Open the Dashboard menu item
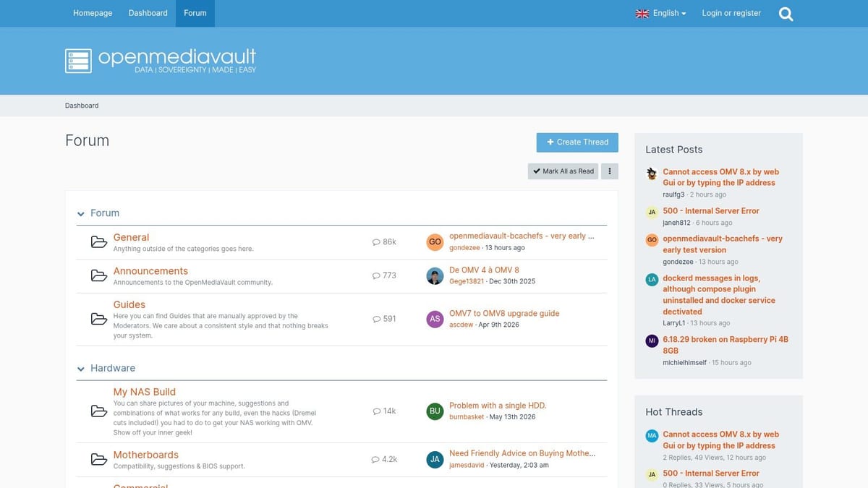868x488 pixels. 148,13
